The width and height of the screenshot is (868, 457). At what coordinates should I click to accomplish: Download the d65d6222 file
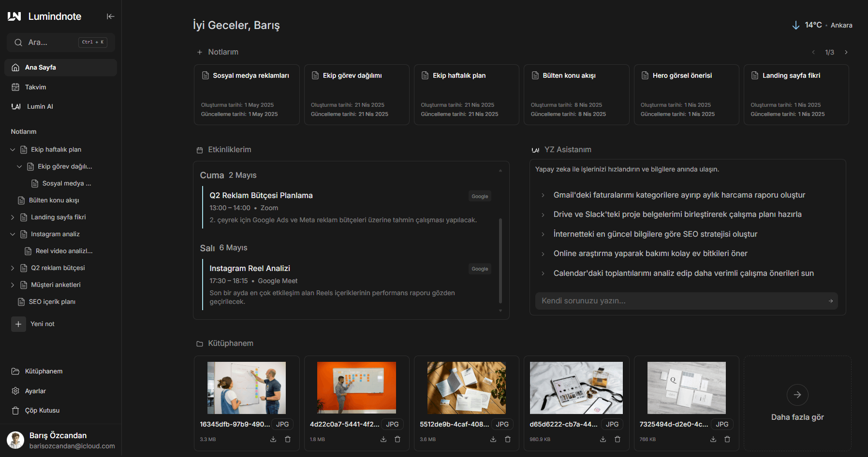tap(603, 439)
